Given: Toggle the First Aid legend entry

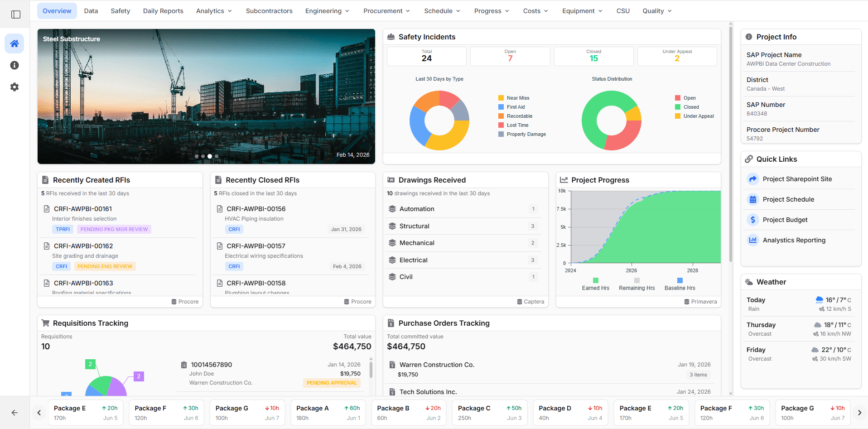Looking at the screenshot, I should (x=511, y=107).
